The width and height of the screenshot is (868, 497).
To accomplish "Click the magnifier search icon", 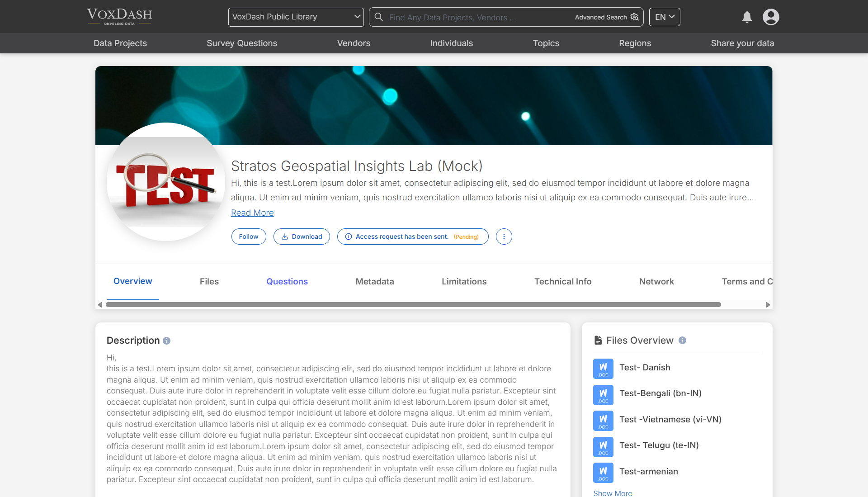I will point(379,17).
